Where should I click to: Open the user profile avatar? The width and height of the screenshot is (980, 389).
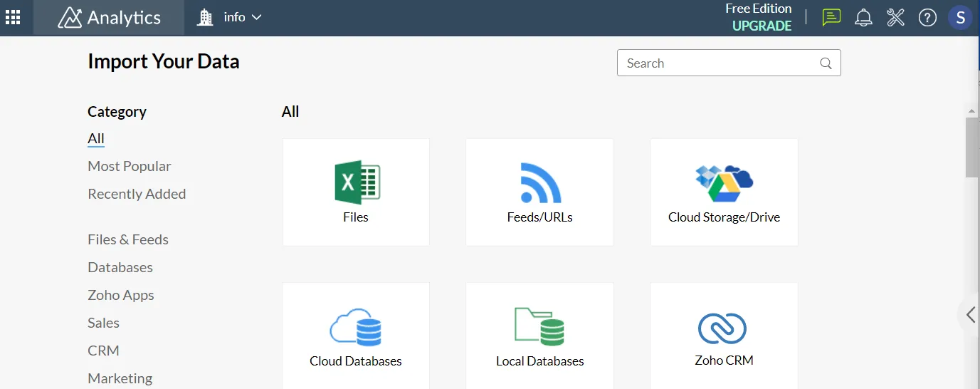click(x=960, y=18)
